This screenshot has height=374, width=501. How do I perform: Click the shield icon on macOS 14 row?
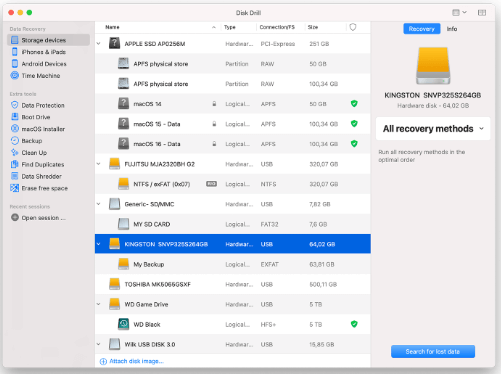point(354,104)
